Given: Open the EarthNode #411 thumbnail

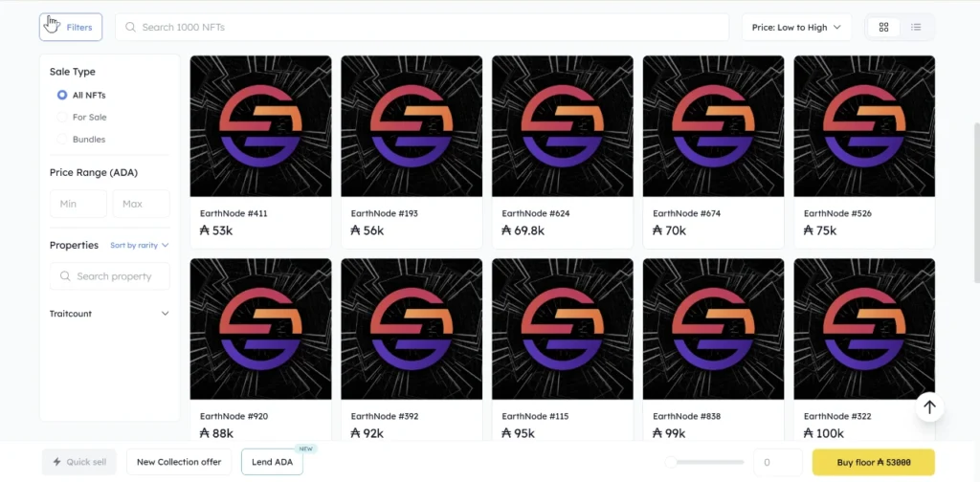Looking at the screenshot, I should point(260,126).
